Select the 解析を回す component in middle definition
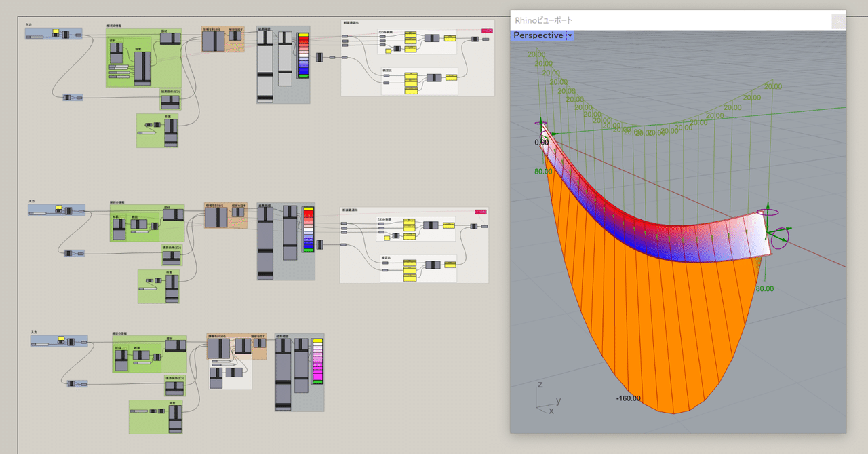Viewport: 868px width, 454px height. [238, 212]
